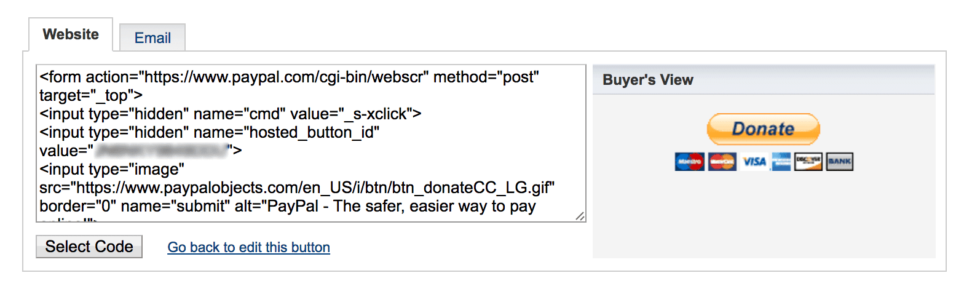Screen dimensions: 980x305
Task: Place cursor on the form action URL line
Action: (x=289, y=77)
